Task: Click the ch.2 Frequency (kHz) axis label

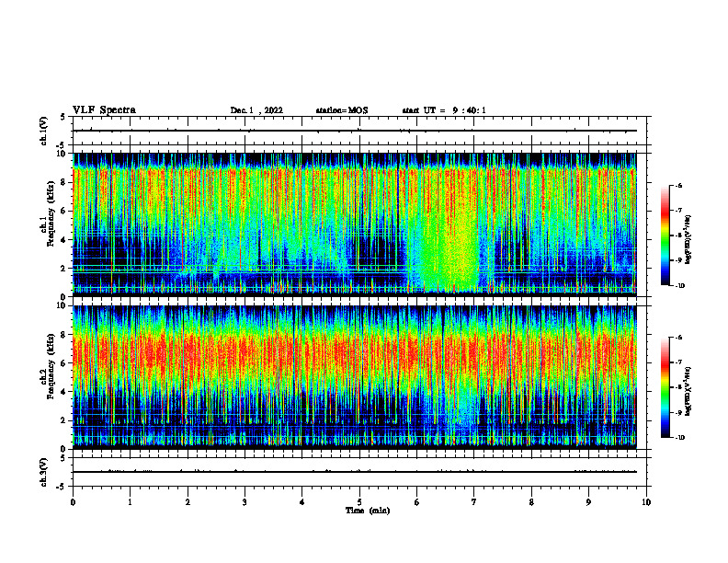Action: pos(47,366)
